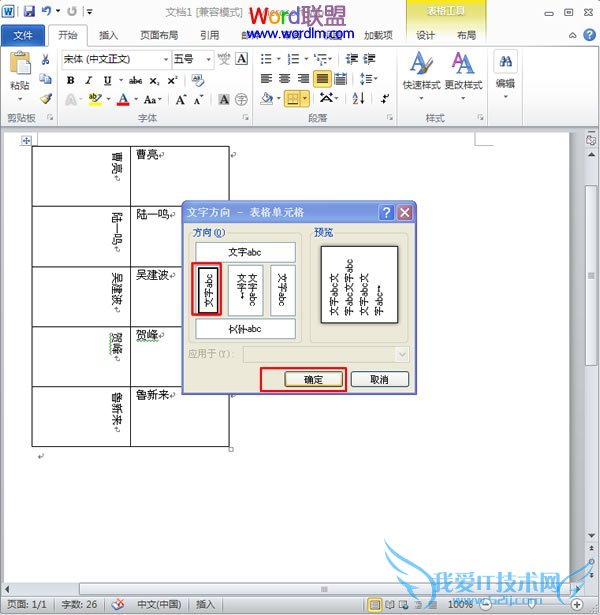Toggle strikethrough abc formatting
600x615 pixels.
135,80
